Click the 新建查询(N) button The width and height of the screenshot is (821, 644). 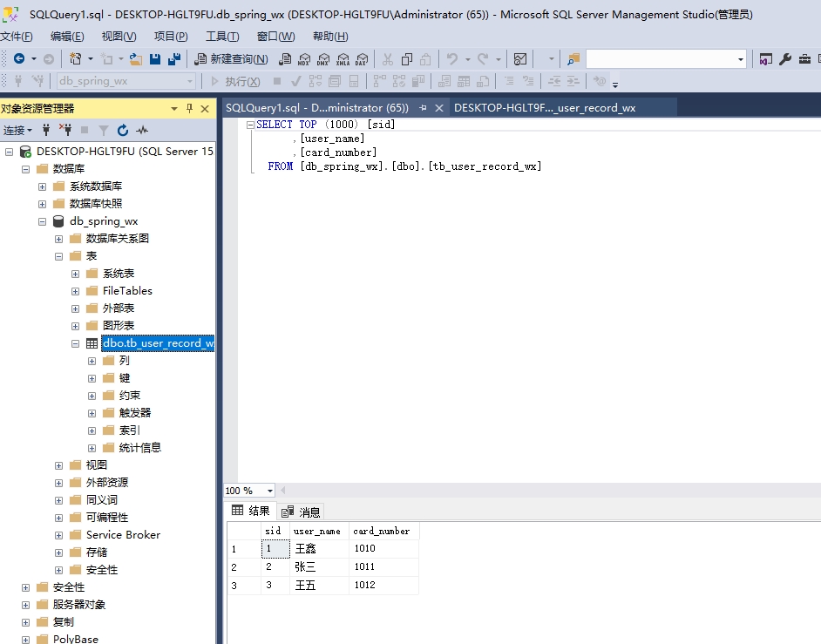click(231, 59)
